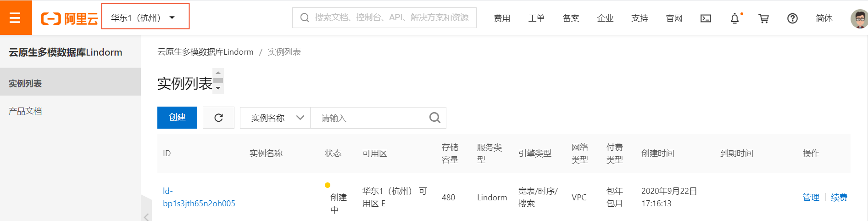
Task: Open instance ld-bp1s3jth65n2oh005 link
Action: pyautogui.click(x=199, y=197)
